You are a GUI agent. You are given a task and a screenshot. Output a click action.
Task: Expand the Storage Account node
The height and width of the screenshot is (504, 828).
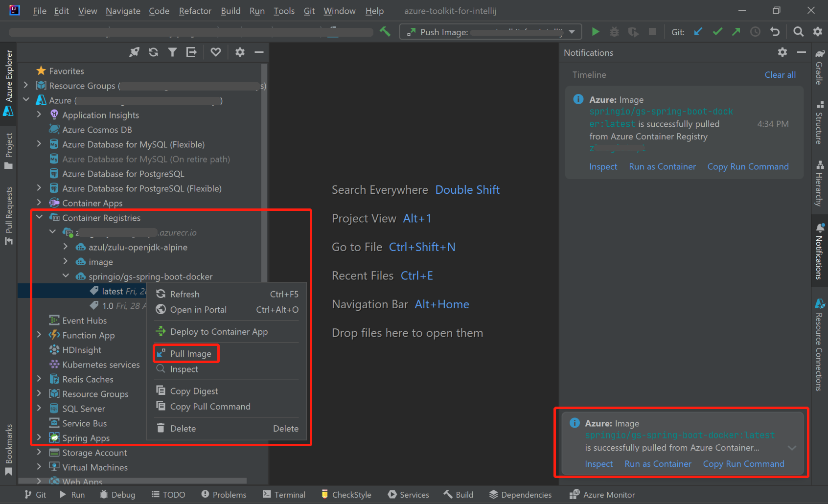coord(40,452)
